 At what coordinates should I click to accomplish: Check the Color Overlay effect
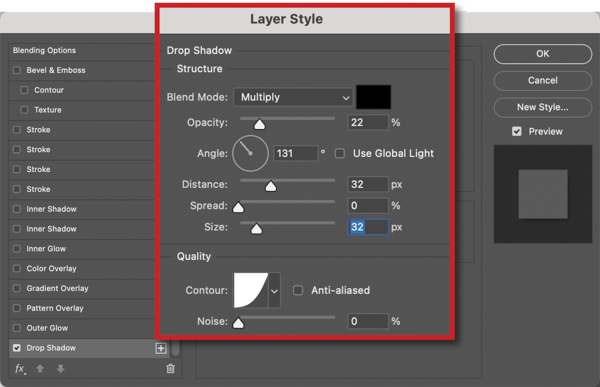click(x=17, y=269)
